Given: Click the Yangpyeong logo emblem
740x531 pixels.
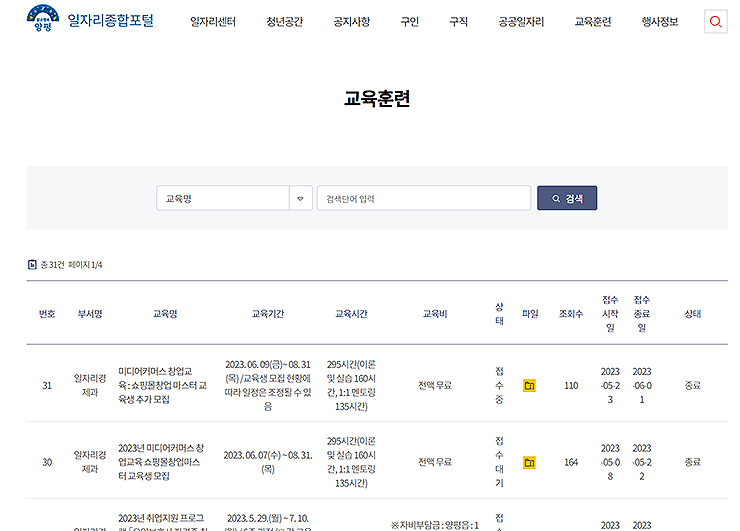Looking at the screenshot, I should pyautogui.click(x=43, y=18).
